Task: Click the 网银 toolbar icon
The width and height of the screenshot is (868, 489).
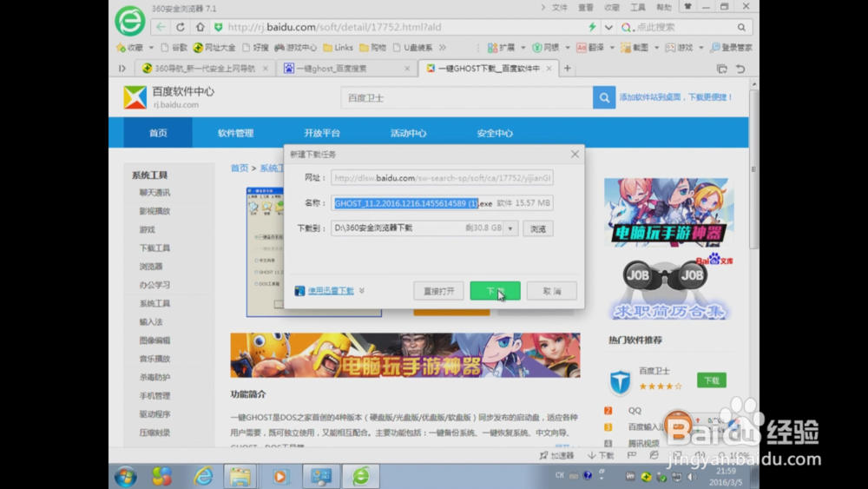Action: (x=545, y=48)
